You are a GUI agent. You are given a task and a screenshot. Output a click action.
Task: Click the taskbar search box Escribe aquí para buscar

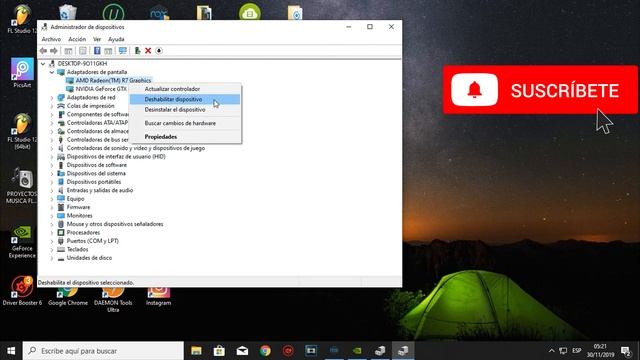click(x=103, y=351)
